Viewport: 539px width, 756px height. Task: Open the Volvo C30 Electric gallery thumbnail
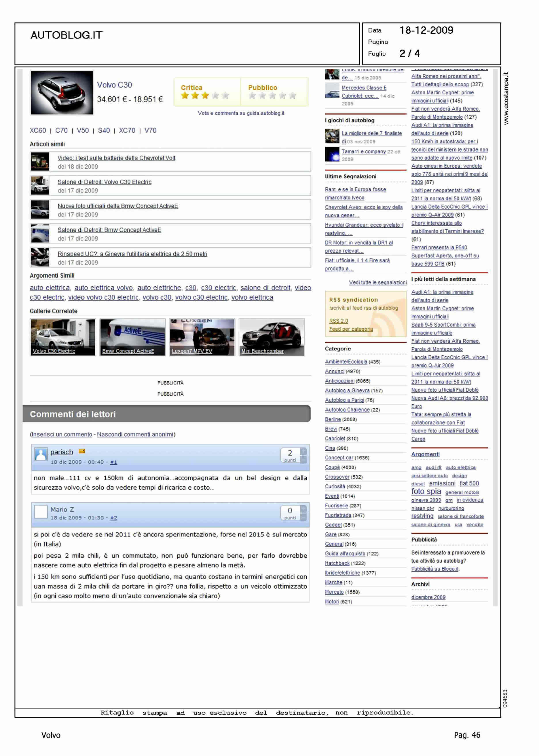63,337
